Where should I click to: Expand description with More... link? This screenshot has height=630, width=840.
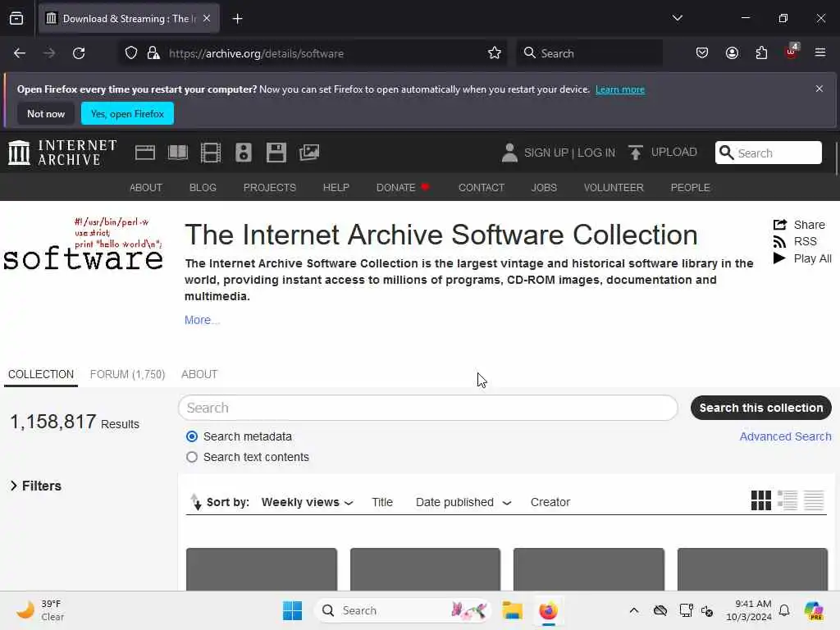pyautogui.click(x=202, y=320)
